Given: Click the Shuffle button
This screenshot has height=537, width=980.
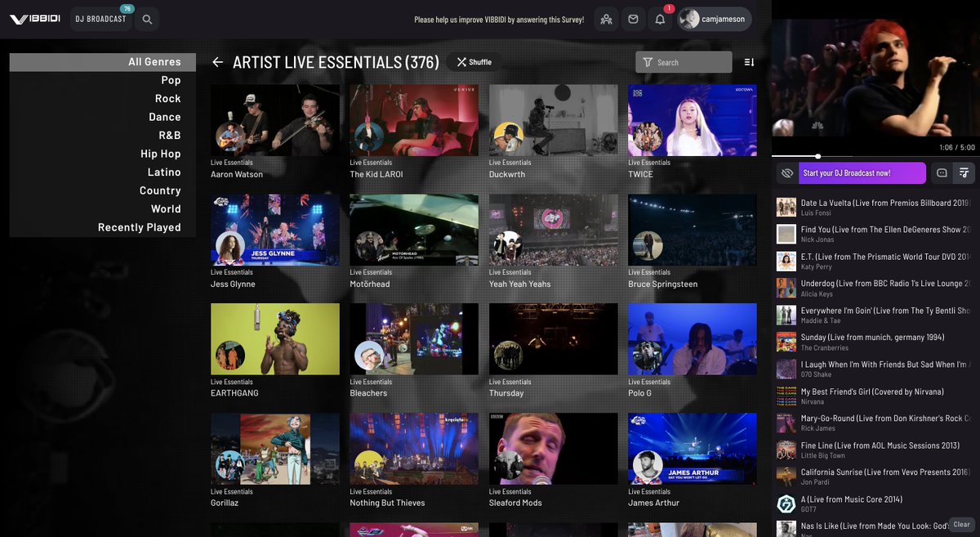Looking at the screenshot, I should pyautogui.click(x=474, y=62).
